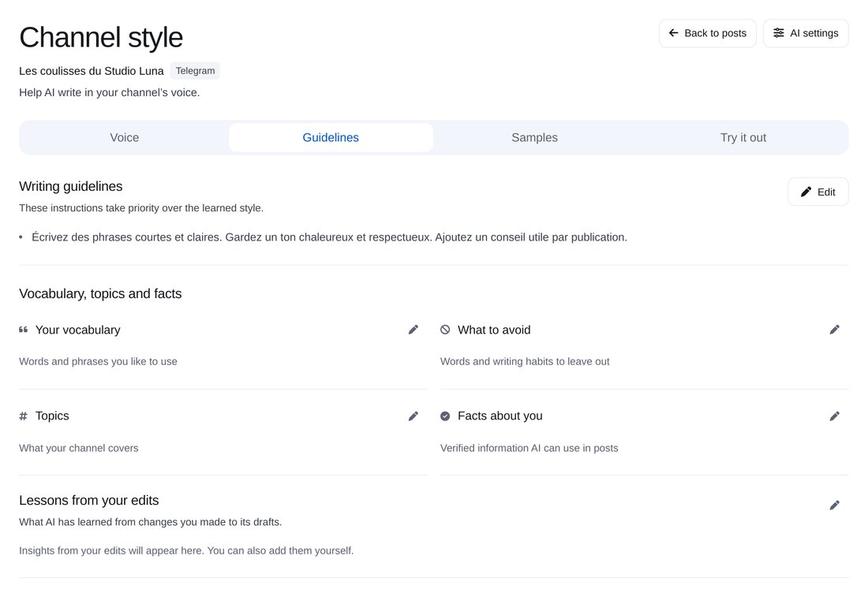Edit Facts about you via pencil
This screenshot has height=597, width=868.
click(x=834, y=416)
